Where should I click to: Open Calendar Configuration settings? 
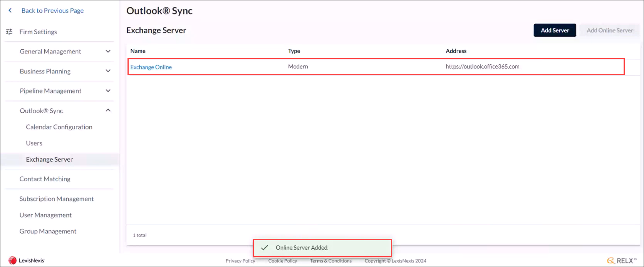[x=59, y=127]
